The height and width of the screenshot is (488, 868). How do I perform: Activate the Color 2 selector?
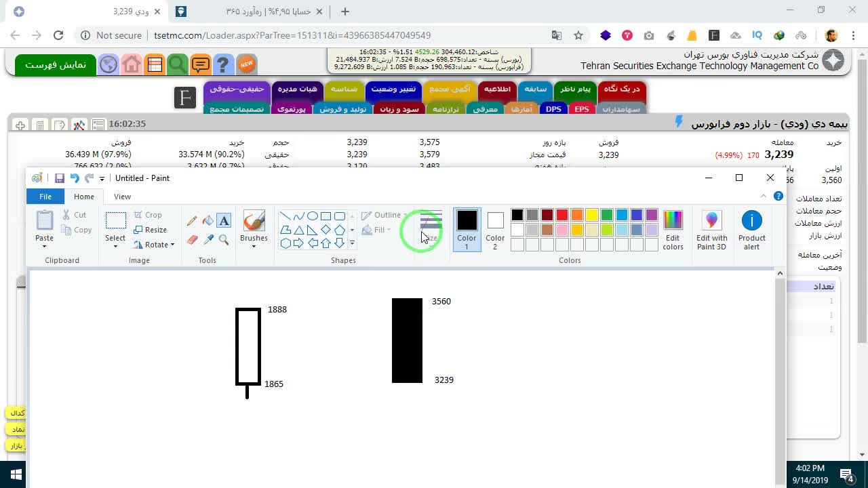point(495,230)
